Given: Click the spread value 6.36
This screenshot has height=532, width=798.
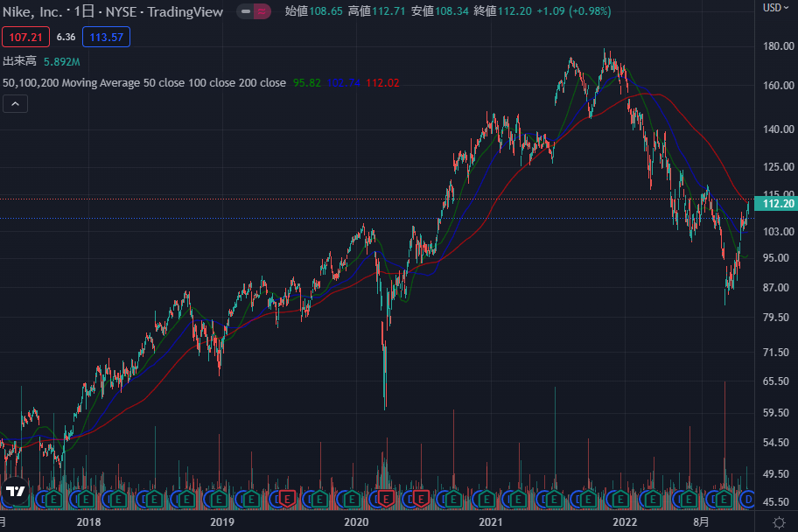Looking at the screenshot, I should tap(66, 37).
